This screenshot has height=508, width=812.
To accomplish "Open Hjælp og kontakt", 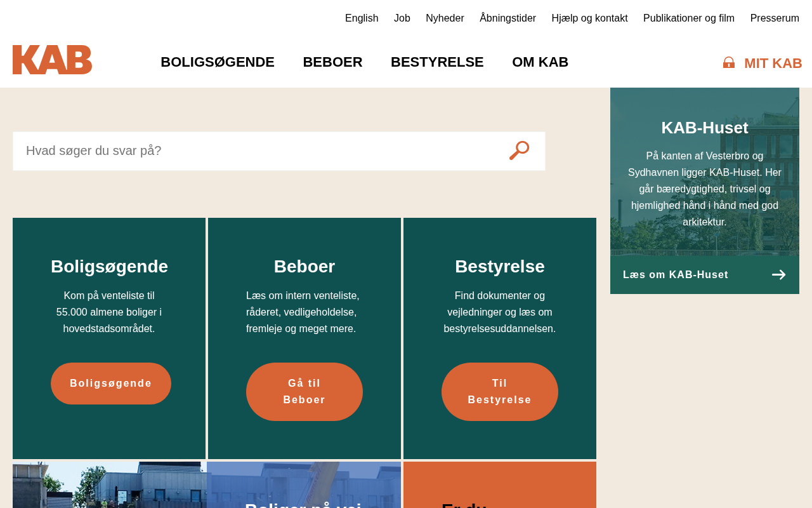I will coord(589,18).
